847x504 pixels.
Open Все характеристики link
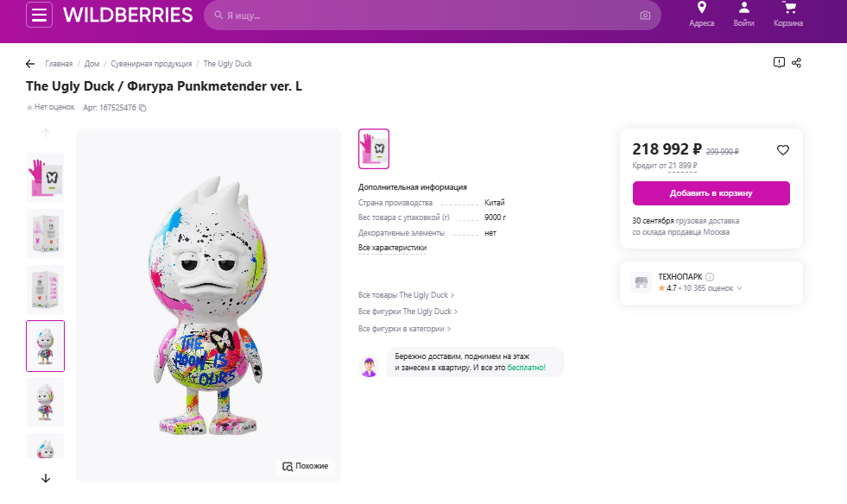tap(392, 248)
